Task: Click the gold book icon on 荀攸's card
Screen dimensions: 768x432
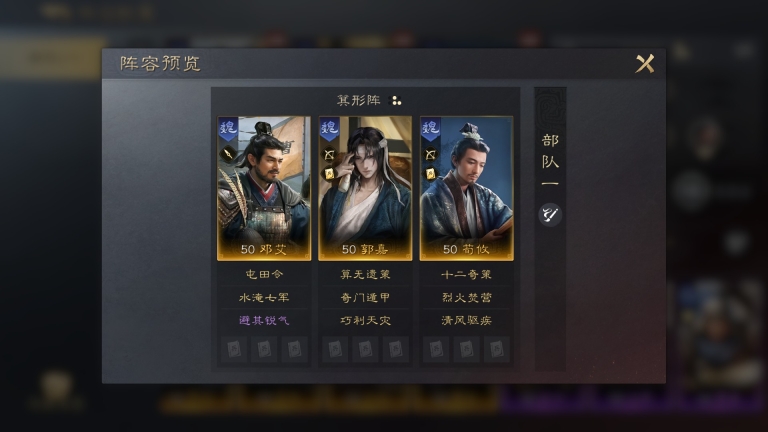Action: pos(431,173)
